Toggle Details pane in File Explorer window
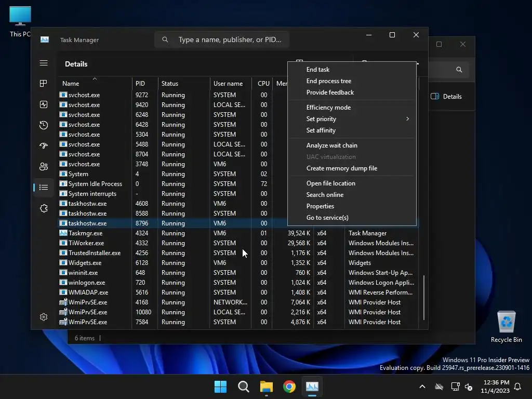Screen dimensions: 532x399 [446, 96]
